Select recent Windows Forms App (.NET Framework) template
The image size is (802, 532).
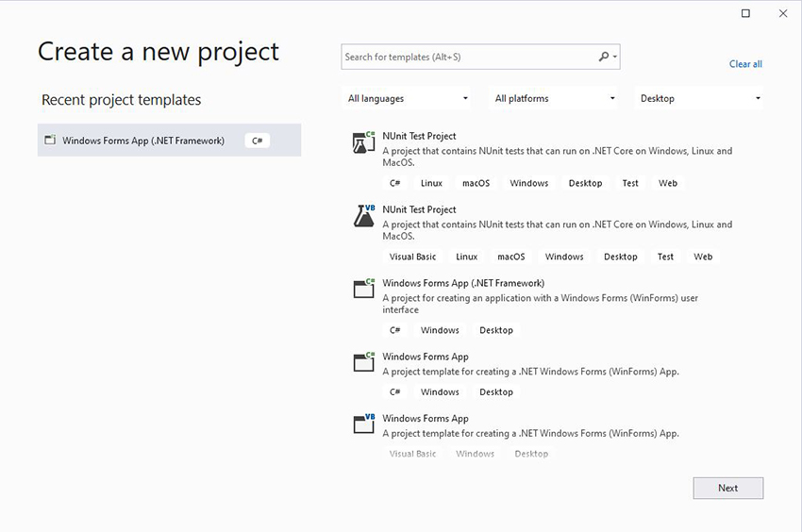pos(169,141)
